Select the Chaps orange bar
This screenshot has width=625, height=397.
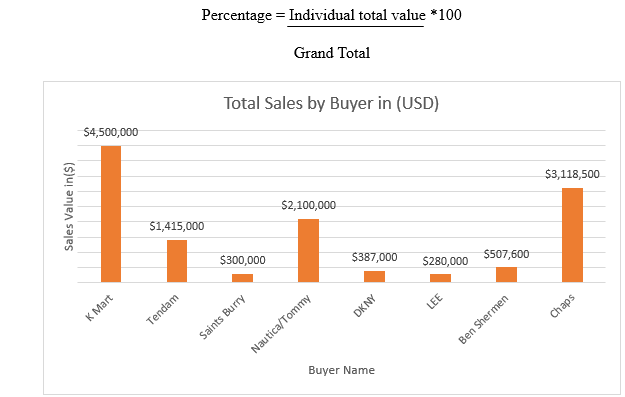tap(572, 235)
